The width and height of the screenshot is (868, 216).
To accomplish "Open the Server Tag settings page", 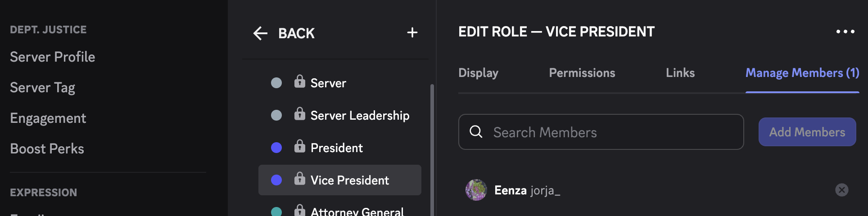I will (43, 88).
